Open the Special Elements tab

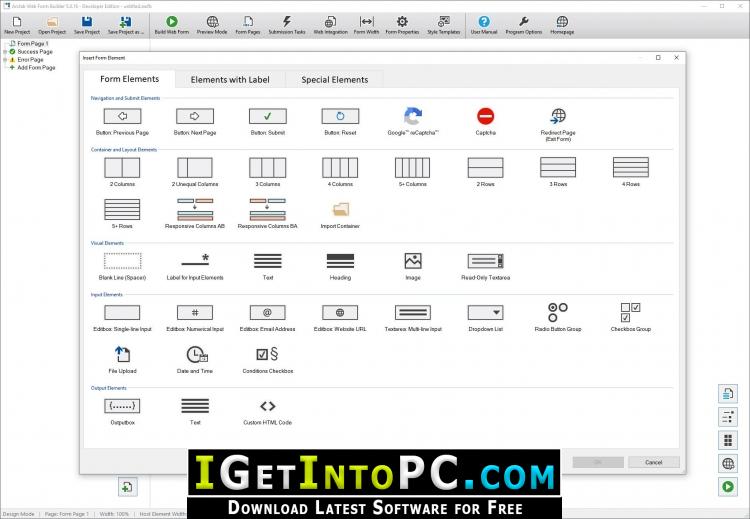pyautogui.click(x=334, y=79)
